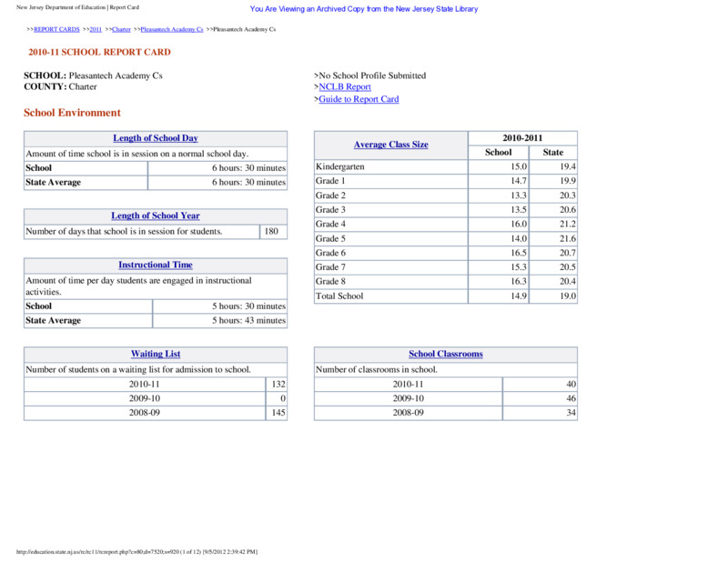
Task: Select the Grade 8 state value 20.4
Action: click(x=553, y=282)
